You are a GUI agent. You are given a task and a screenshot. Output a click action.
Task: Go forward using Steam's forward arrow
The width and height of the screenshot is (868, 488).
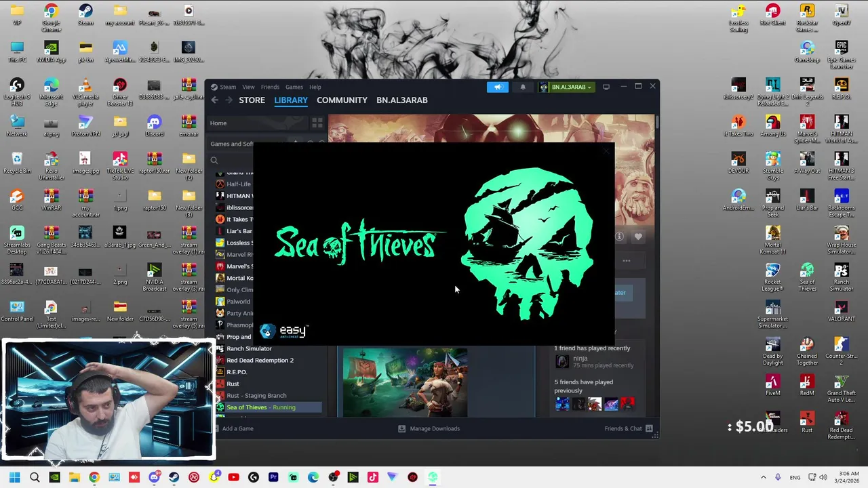click(229, 100)
